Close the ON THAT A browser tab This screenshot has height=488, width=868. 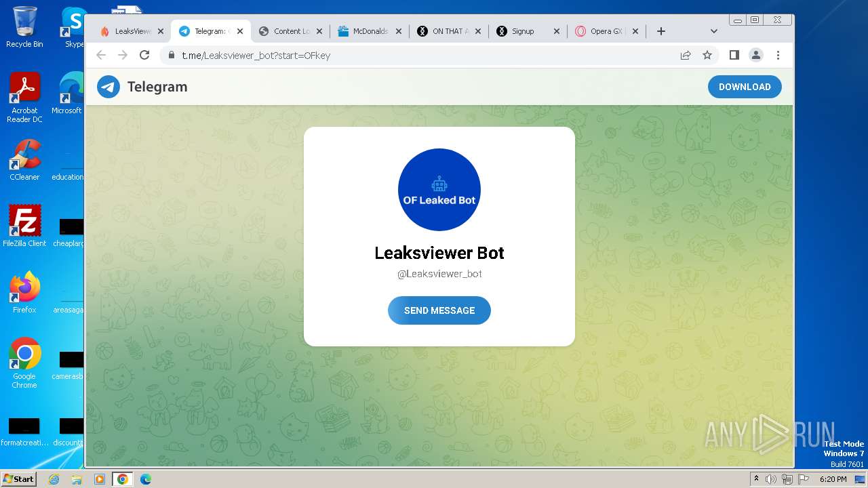(478, 31)
